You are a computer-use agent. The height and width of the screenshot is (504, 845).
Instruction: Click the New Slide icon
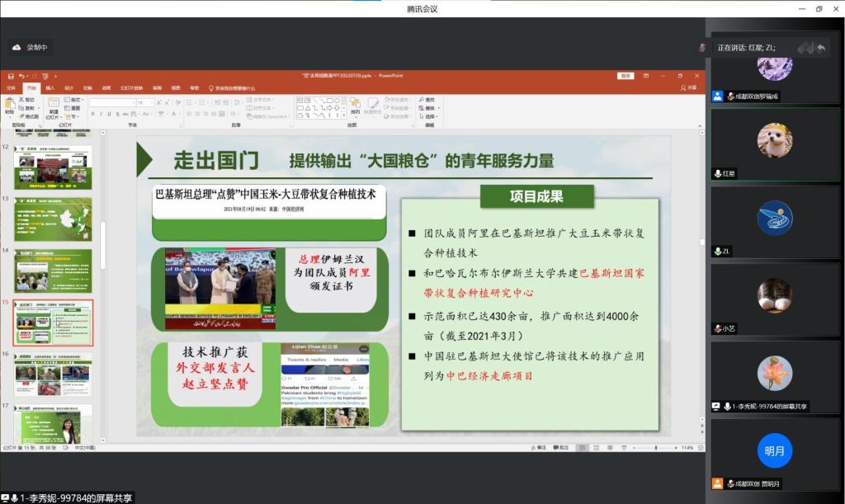point(53,104)
